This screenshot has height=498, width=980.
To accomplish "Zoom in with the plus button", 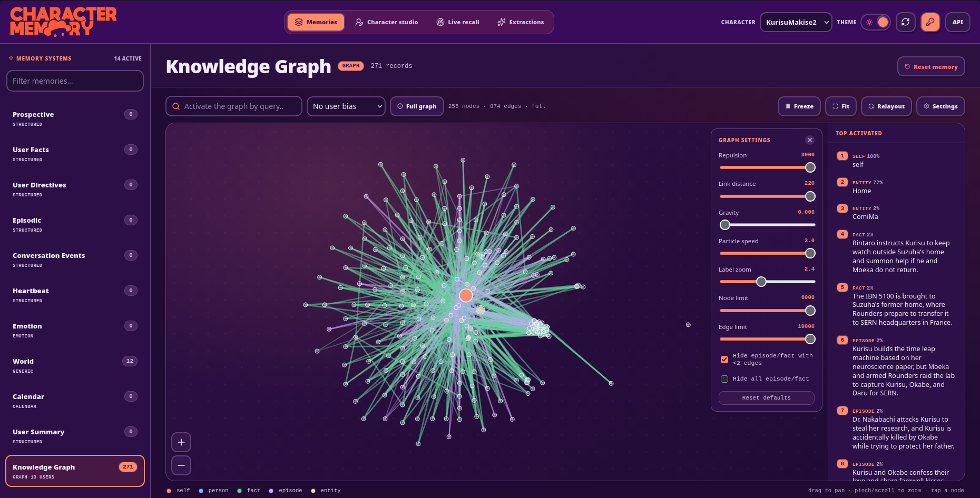I will coord(181,442).
